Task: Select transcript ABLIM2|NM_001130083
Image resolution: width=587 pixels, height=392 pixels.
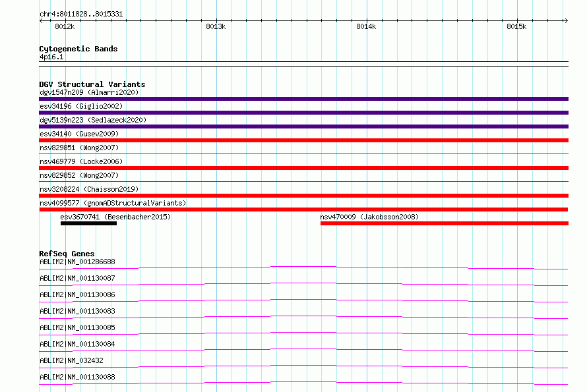Action: coord(77,311)
